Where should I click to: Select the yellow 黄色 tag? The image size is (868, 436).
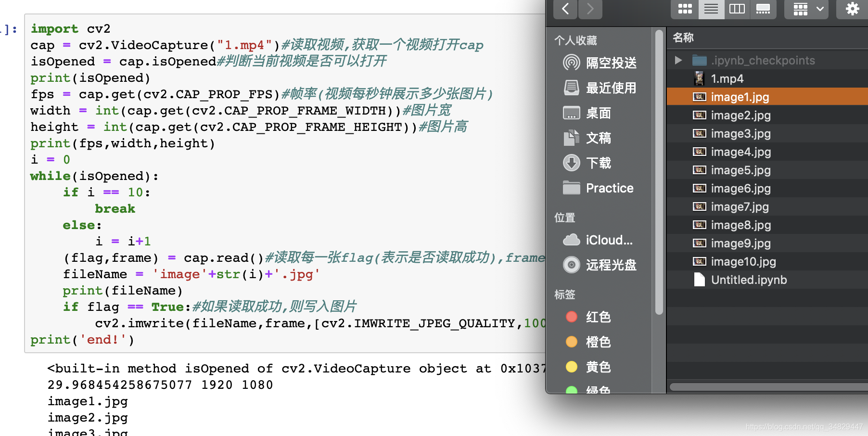(x=588, y=367)
